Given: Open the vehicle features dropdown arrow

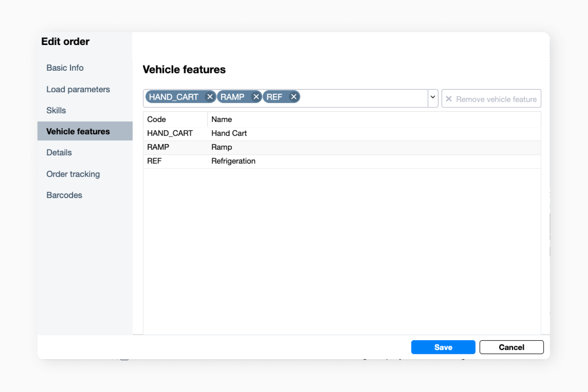Looking at the screenshot, I should coord(432,98).
